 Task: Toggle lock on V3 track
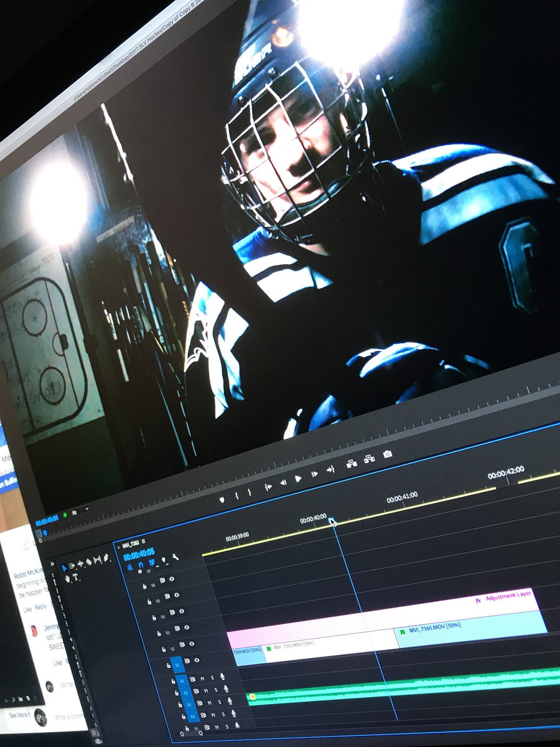pos(159,633)
